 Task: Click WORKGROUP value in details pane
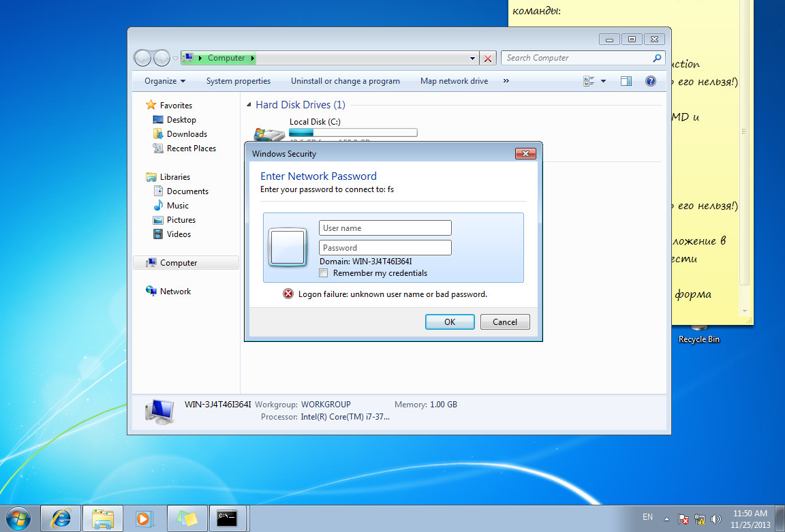(x=326, y=405)
